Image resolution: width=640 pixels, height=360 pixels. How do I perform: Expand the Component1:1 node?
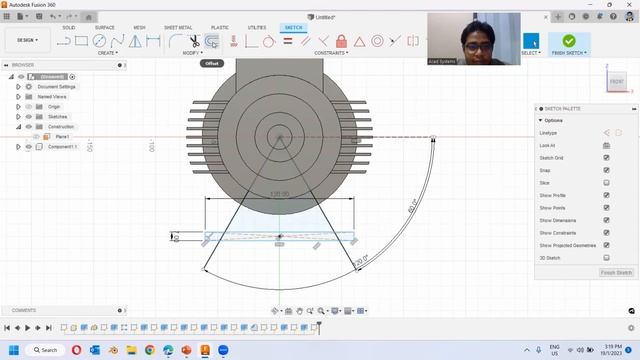coord(18,147)
